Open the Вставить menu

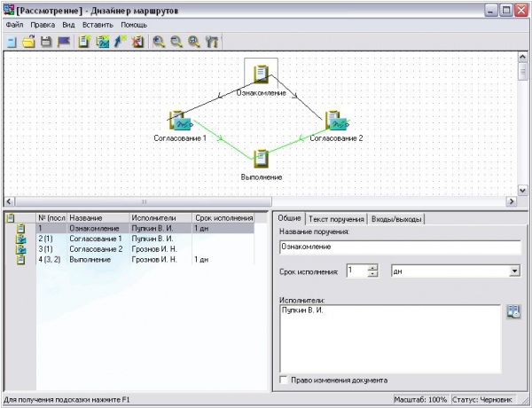point(98,25)
